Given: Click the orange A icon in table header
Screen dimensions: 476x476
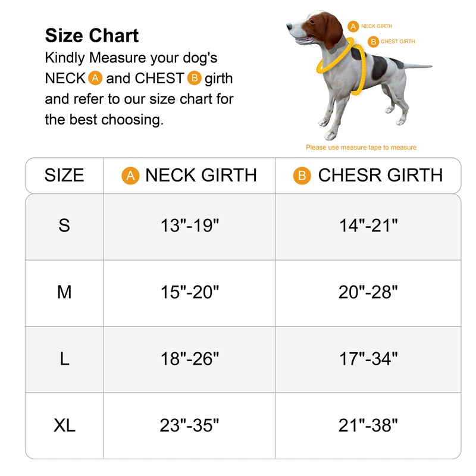Looking at the screenshot, I should (x=130, y=176).
